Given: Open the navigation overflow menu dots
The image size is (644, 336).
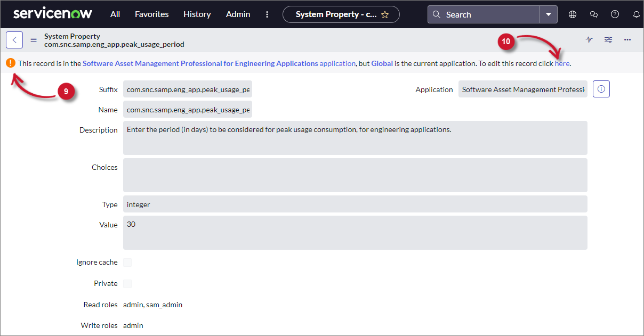Looking at the screenshot, I should click(267, 14).
